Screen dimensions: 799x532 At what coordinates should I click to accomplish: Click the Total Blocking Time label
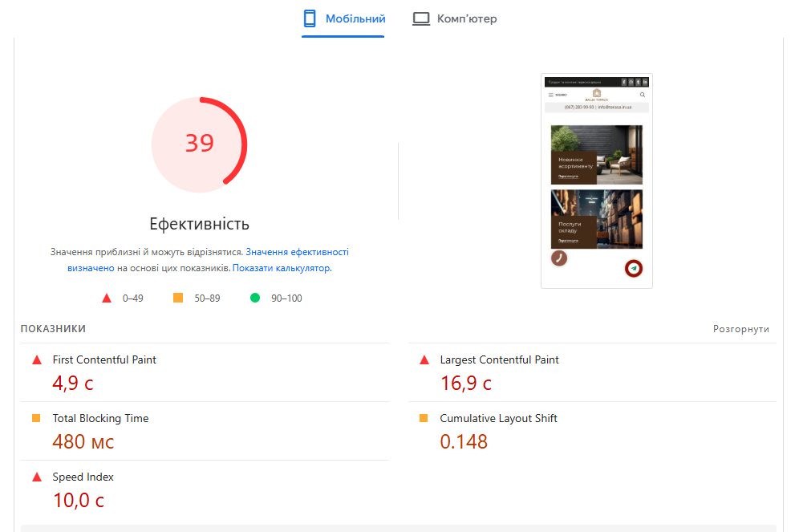tap(100, 418)
